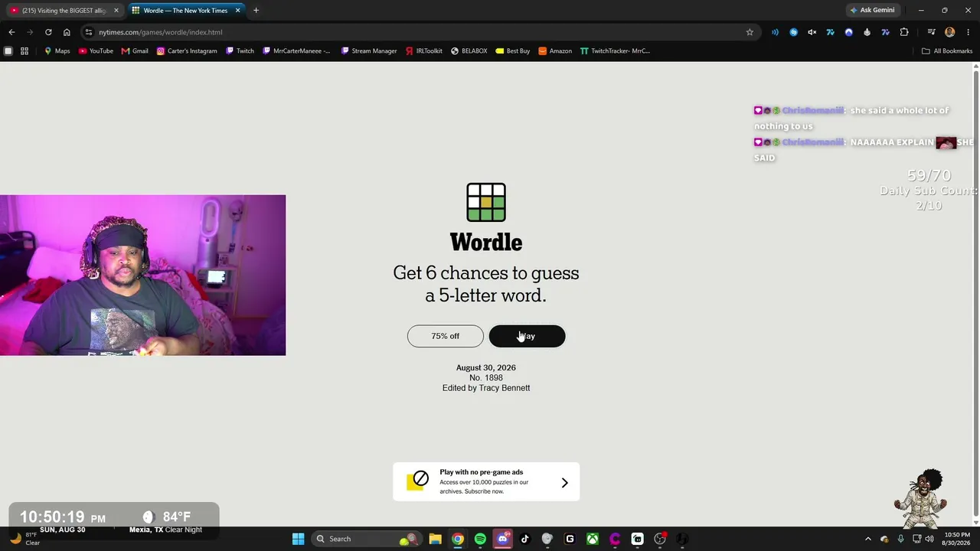Bookmark this page with the star
The width and height of the screenshot is (980, 551).
pos(750,32)
